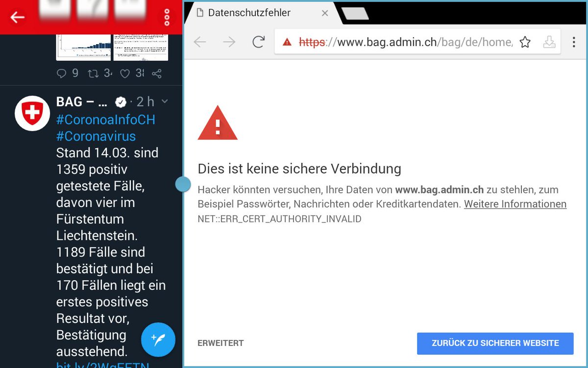
Task: Tap the compose tweet floating button
Action: pos(158,340)
